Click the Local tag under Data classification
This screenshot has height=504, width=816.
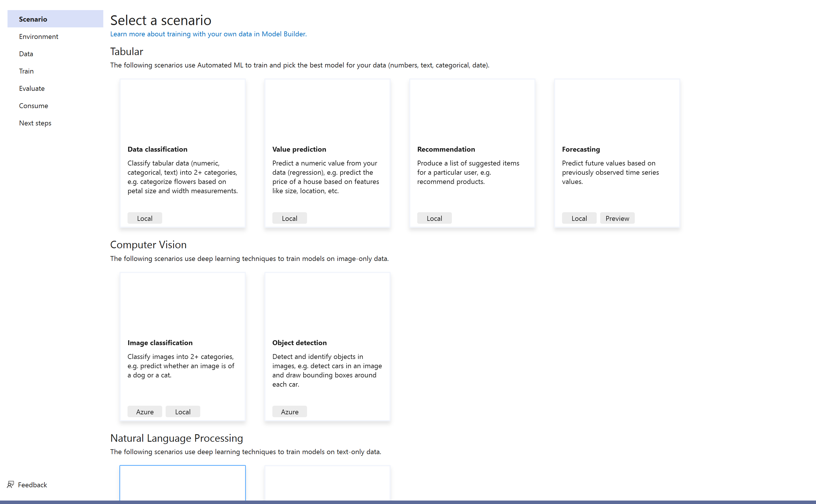click(145, 218)
